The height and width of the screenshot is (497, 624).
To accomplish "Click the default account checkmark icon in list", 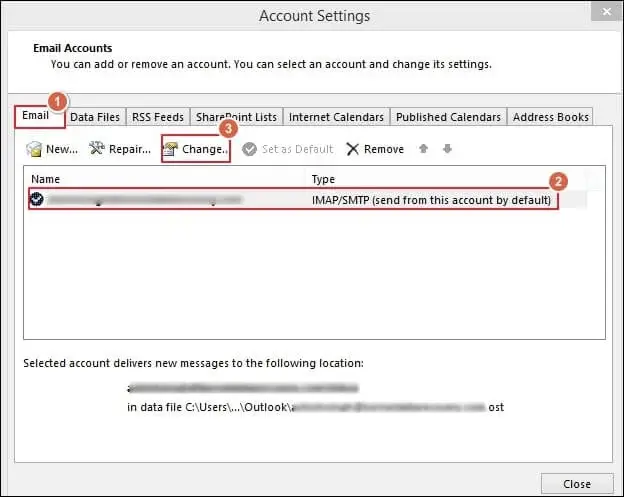I will [37, 199].
